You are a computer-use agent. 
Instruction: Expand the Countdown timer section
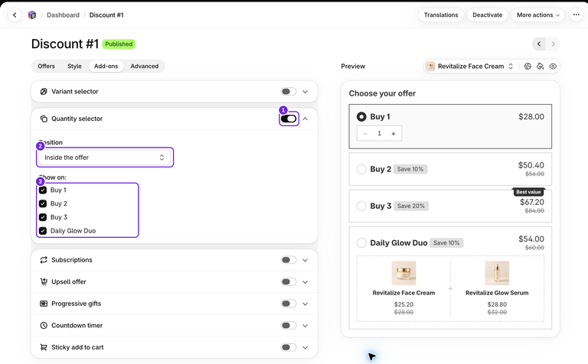click(305, 326)
